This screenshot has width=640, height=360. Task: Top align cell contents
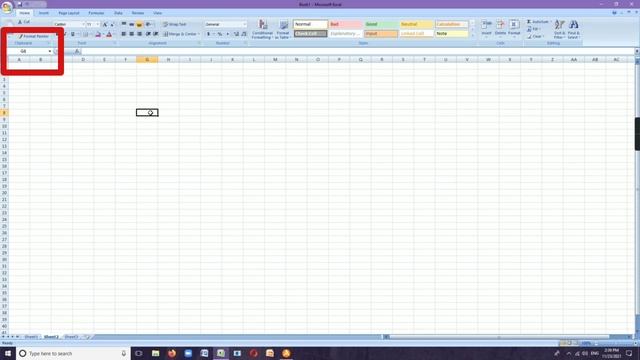point(124,24)
